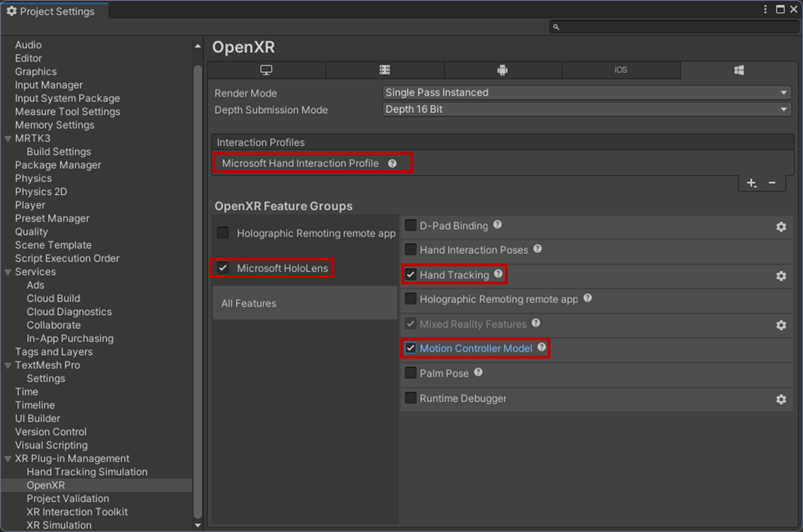Viewport: 803px width, 532px height.
Task: Open the window options kebab menu
Action: [766, 9]
